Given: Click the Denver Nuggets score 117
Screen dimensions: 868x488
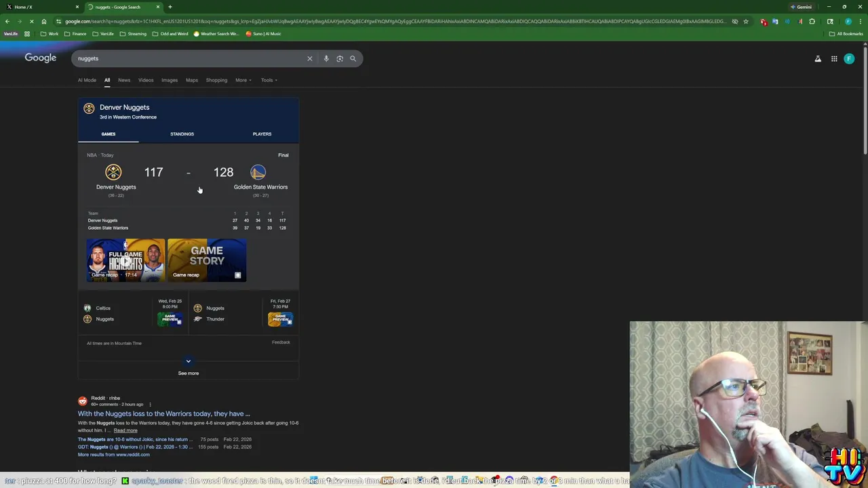Looking at the screenshot, I should click(x=153, y=172).
